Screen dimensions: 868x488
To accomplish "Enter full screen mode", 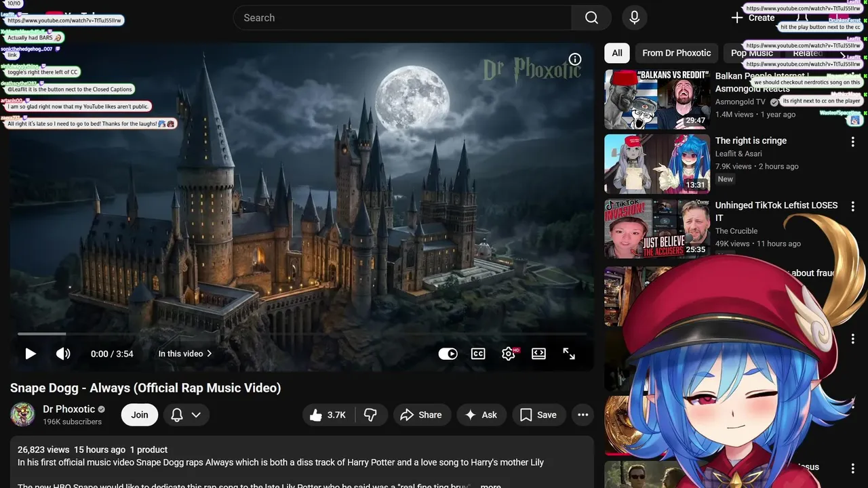I will tap(569, 354).
